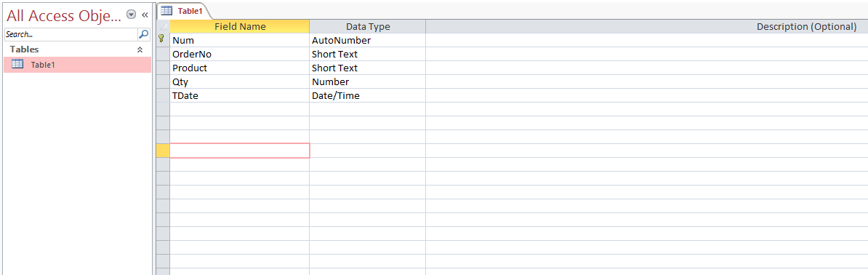Collapse the navigation pane with the double chevron
The image size is (868, 275).
point(145,15)
